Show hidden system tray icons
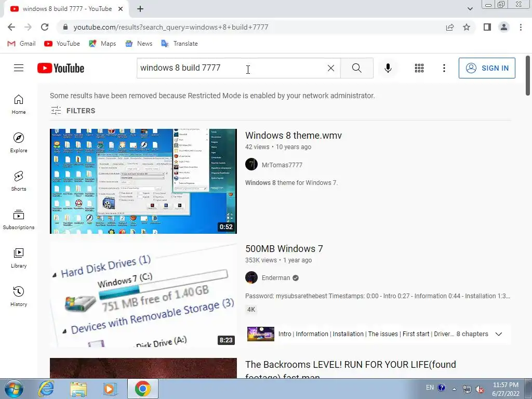Image resolution: width=532 pixels, height=399 pixels. pyautogui.click(x=454, y=389)
